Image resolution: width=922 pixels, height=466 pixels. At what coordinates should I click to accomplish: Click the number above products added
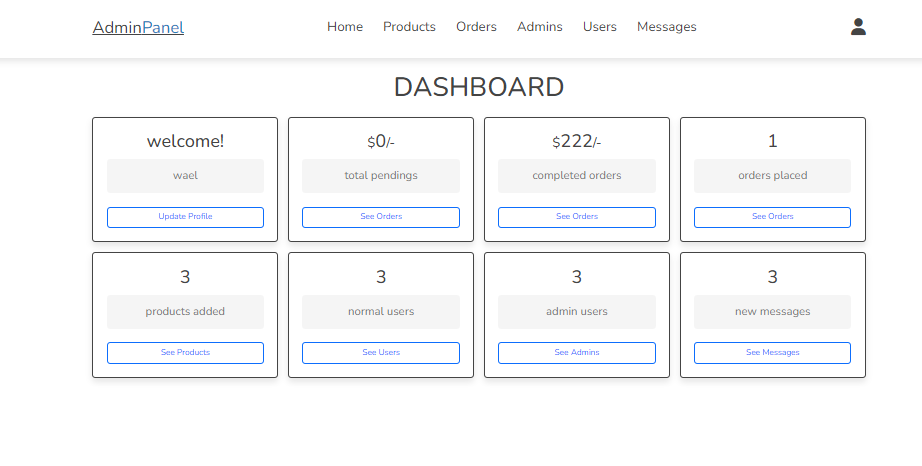pos(185,277)
